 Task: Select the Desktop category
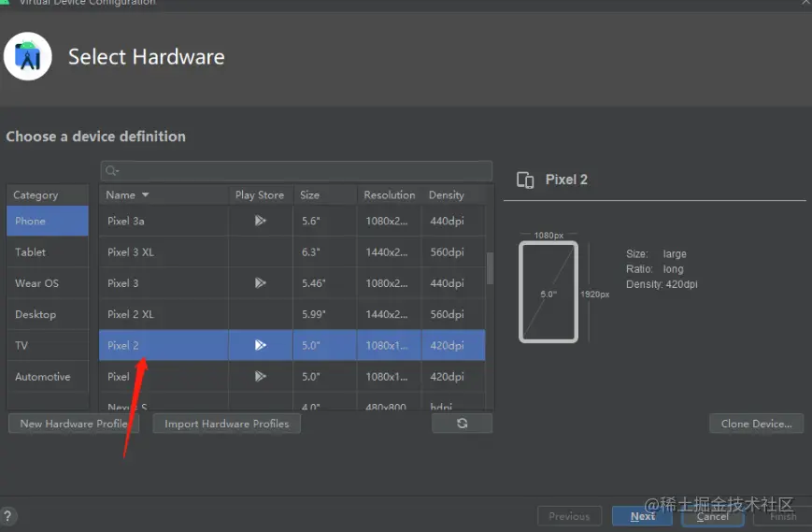point(48,314)
